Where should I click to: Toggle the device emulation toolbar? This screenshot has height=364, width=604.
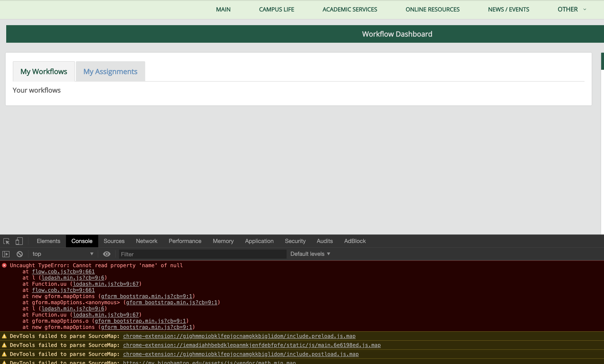(19, 241)
